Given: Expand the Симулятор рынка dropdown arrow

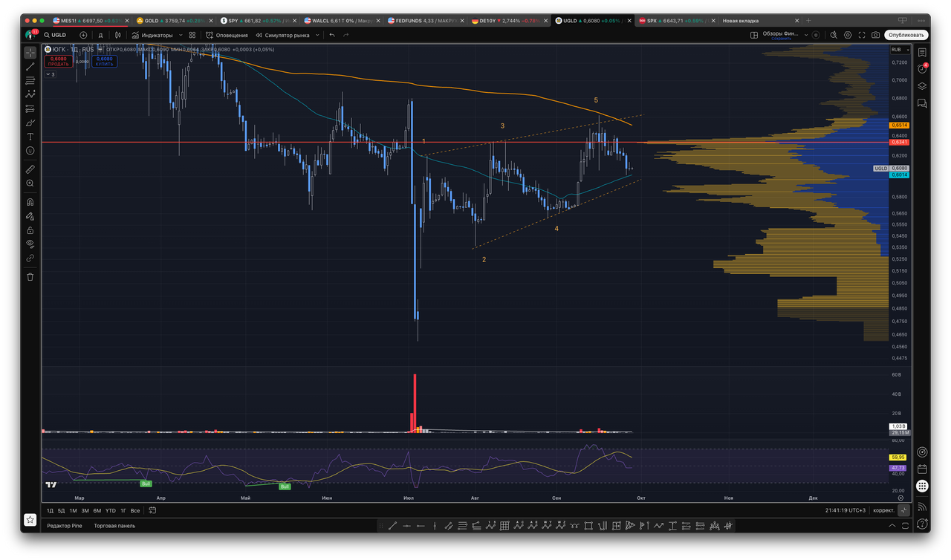Looking at the screenshot, I should (x=317, y=35).
